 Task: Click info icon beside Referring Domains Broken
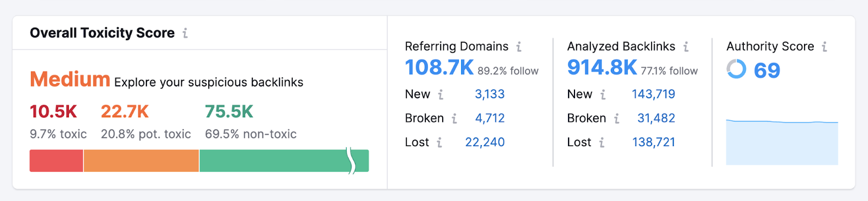click(454, 118)
